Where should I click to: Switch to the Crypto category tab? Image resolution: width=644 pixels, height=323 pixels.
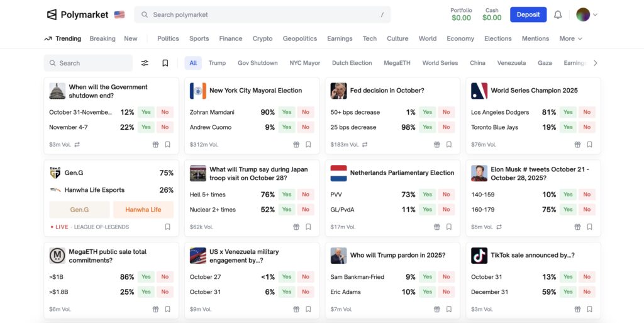262,38
